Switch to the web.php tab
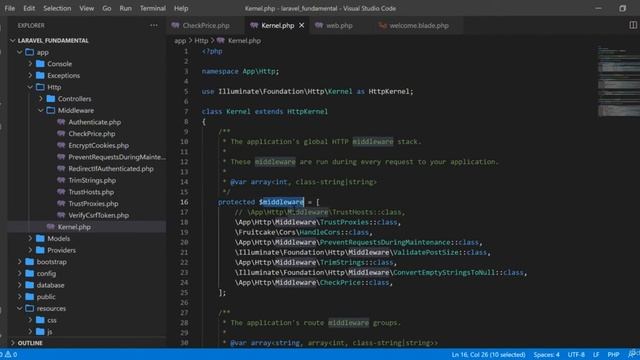 tap(339, 25)
